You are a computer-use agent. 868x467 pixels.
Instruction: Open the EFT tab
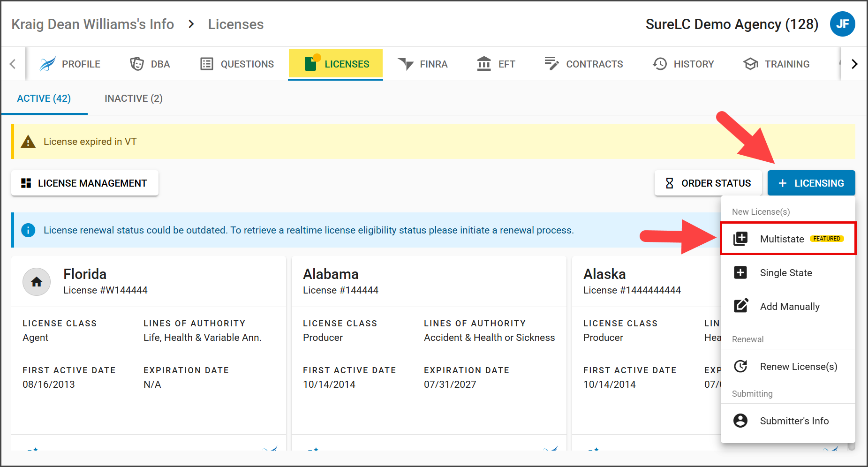pyautogui.click(x=496, y=64)
